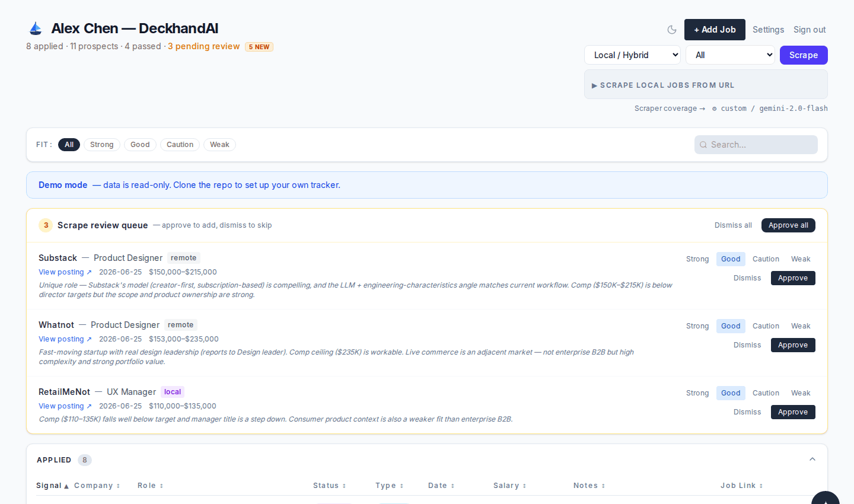Sort by Company column arrows

tap(118, 486)
